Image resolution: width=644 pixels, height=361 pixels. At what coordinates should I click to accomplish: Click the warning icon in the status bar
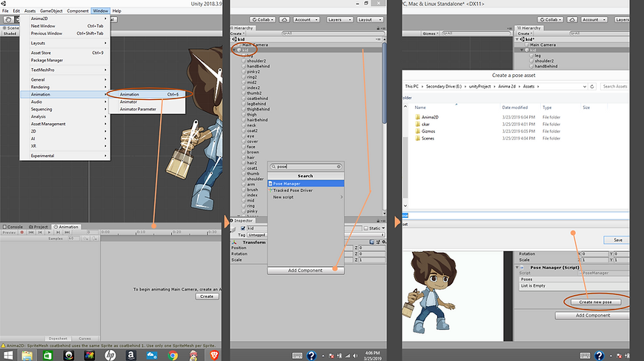3,345
